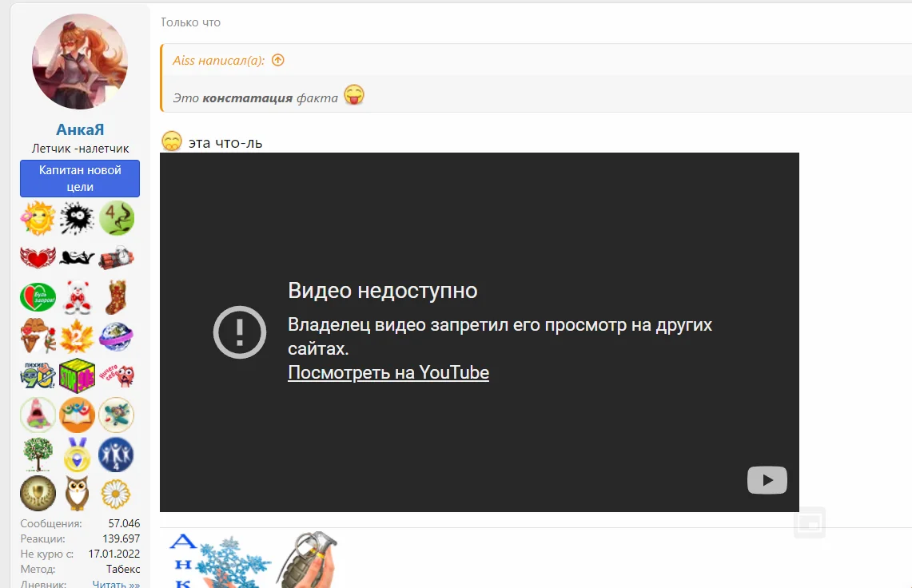Click the tongue-out emoji in the quote
This screenshot has width=912, height=588.
[x=353, y=94]
